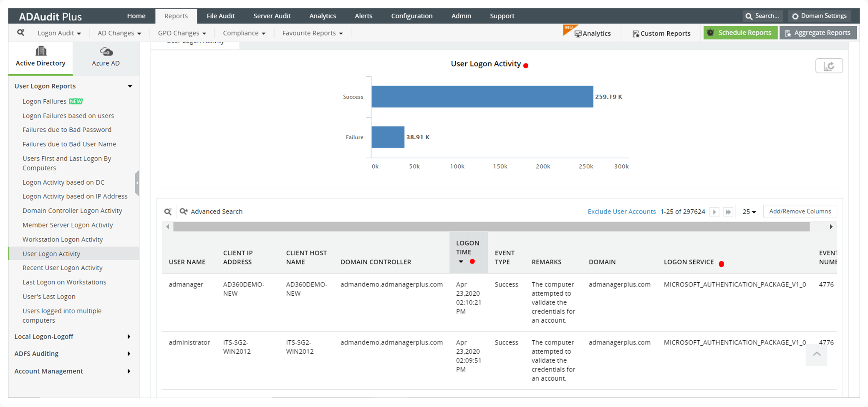Click the Active Directory building icon

[x=41, y=51]
